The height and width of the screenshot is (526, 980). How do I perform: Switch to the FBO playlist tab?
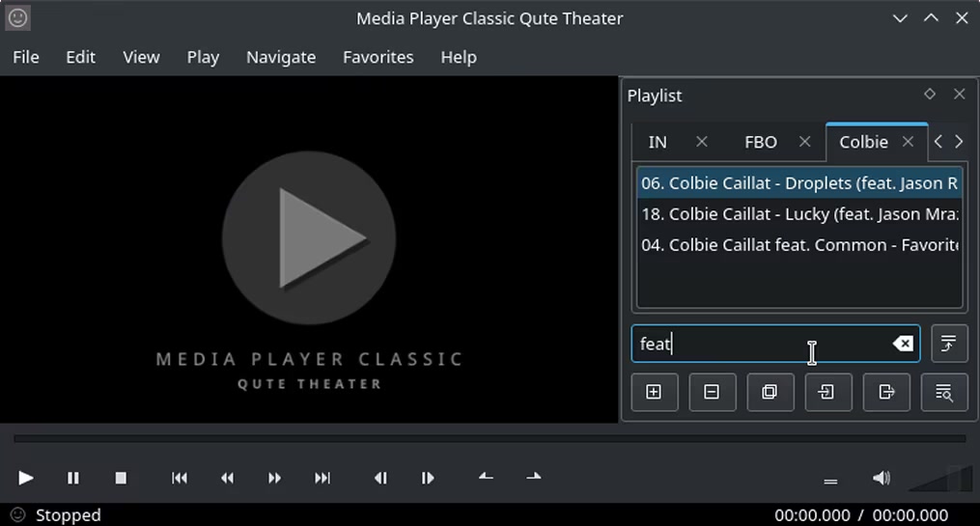pyautogui.click(x=760, y=142)
